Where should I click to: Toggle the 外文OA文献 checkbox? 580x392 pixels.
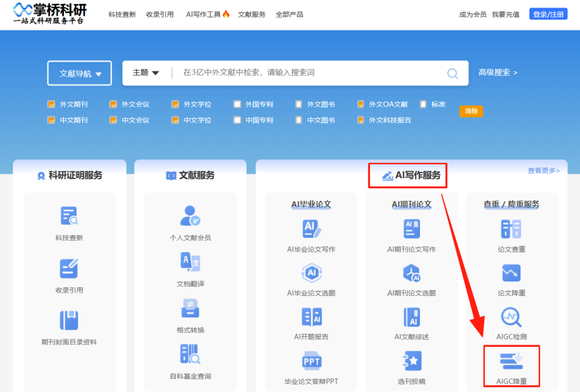point(361,104)
